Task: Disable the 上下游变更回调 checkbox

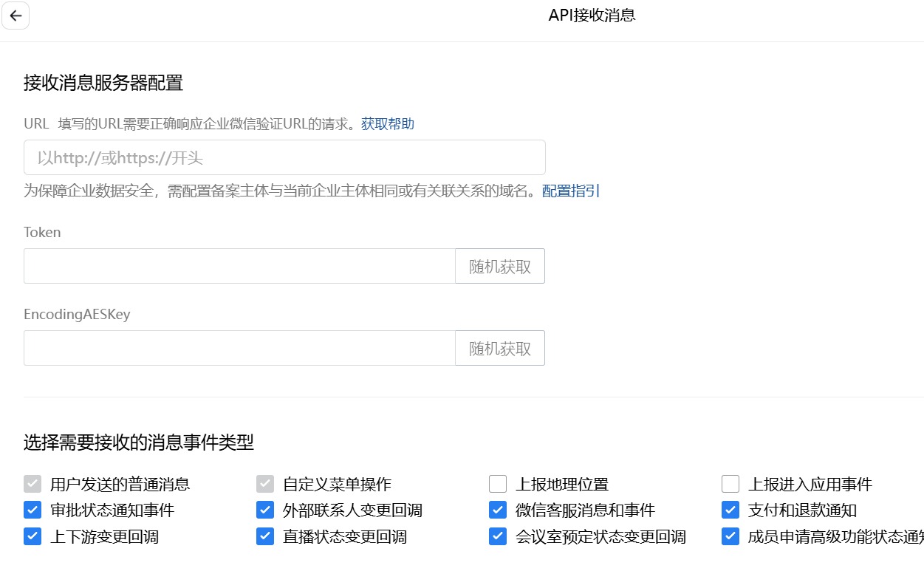Action: [x=32, y=536]
